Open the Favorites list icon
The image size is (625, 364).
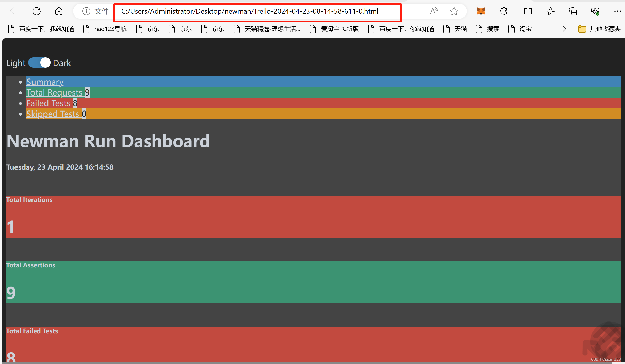tap(550, 11)
